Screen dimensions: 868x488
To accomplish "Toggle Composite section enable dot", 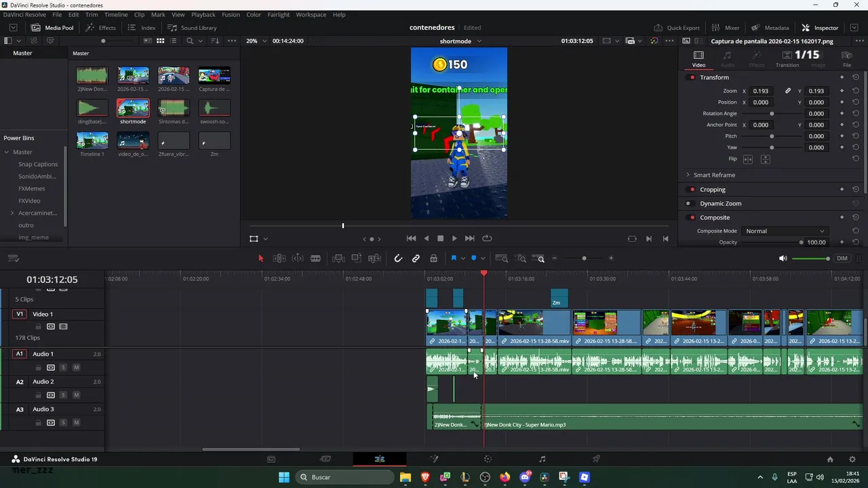I will point(692,218).
